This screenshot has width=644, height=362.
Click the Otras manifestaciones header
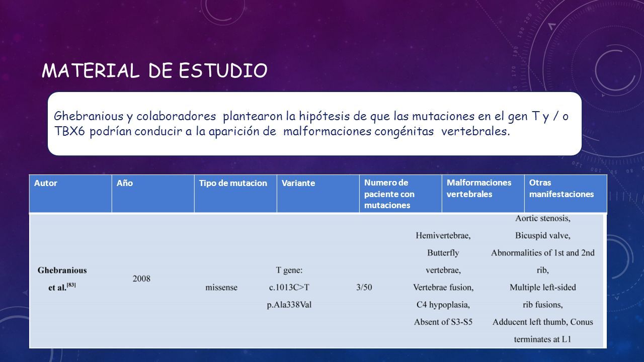tap(566, 194)
